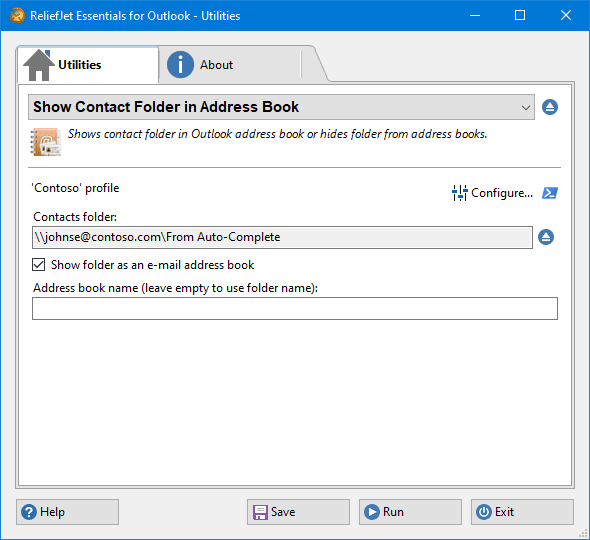Screen dimensions: 590x540
Task: Click the PowerShell command-line icon
Action: (550, 193)
